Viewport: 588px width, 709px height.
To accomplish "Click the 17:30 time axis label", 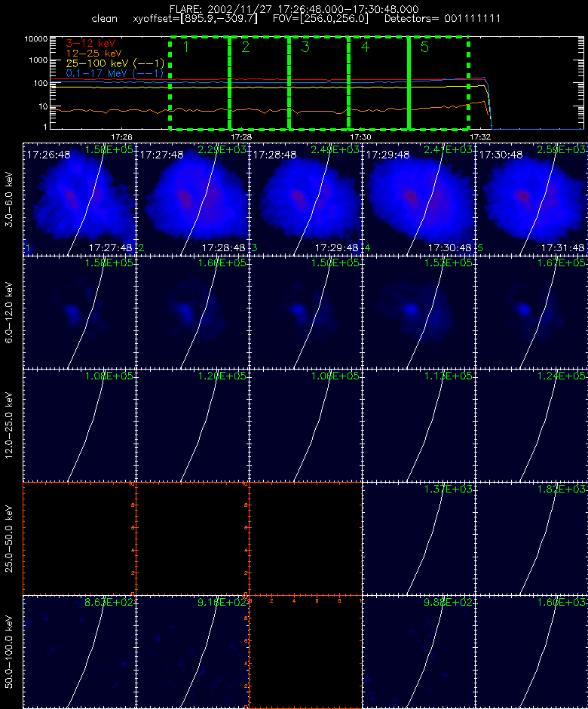I will (360, 137).
